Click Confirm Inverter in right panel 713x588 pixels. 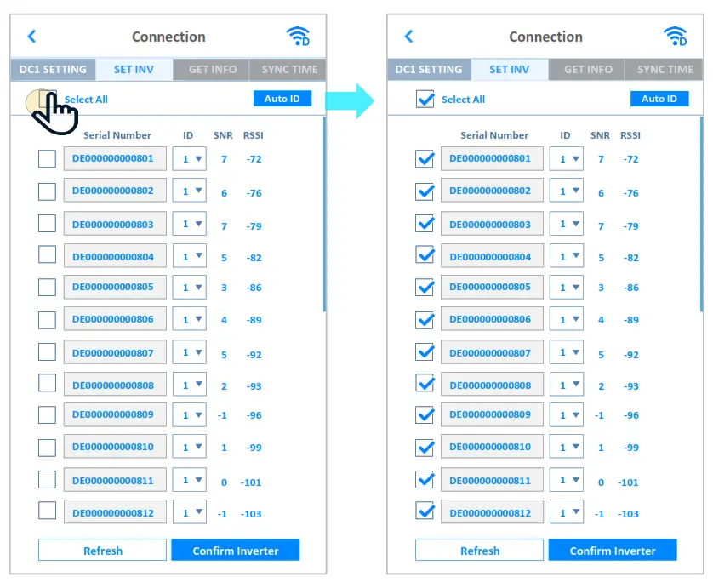pyautogui.click(x=613, y=551)
